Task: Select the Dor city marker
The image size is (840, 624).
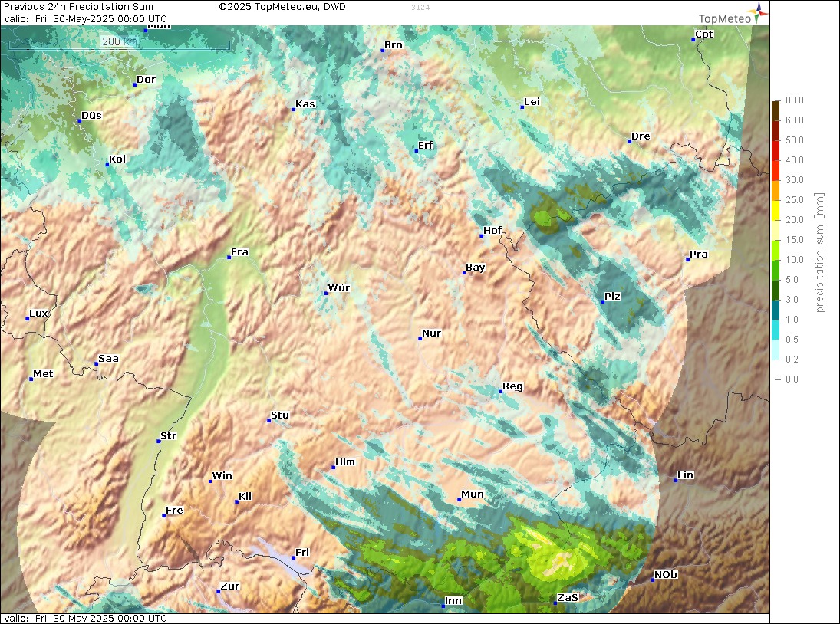Action: [x=134, y=84]
